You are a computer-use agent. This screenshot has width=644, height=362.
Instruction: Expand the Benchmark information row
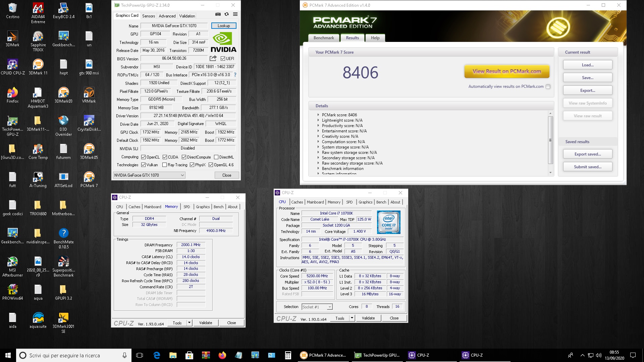tap(318, 168)
